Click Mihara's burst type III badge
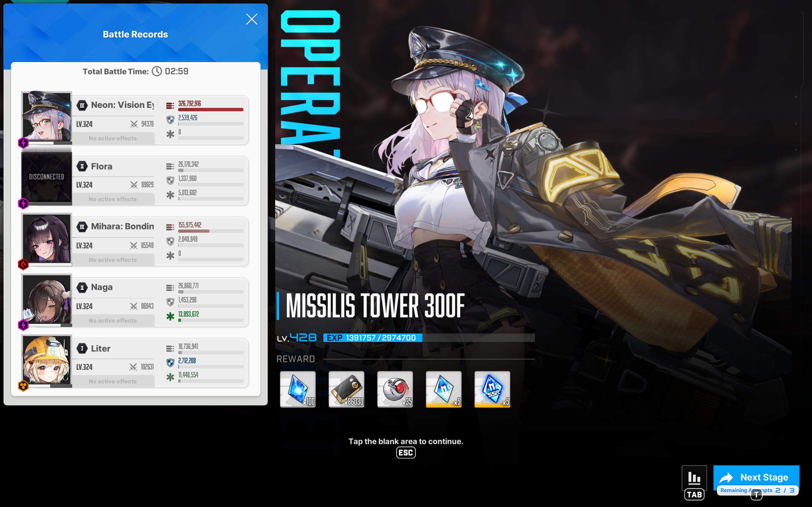 [82, 227]
